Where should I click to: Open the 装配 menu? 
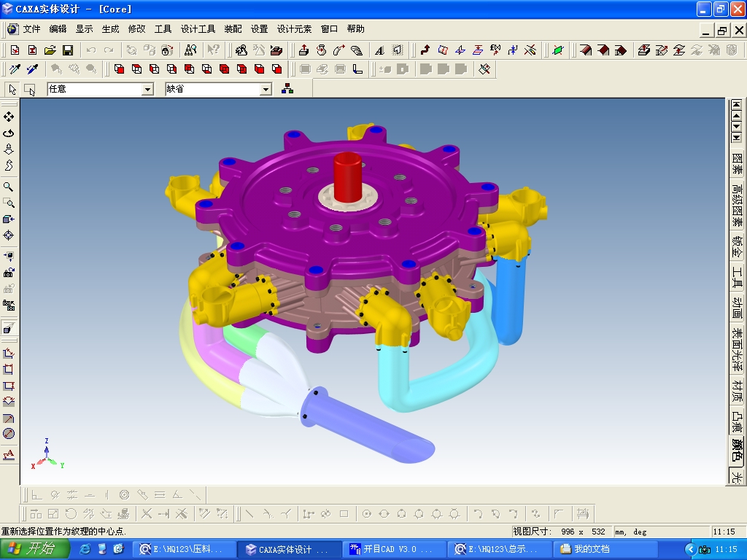[x=233, y=29]
